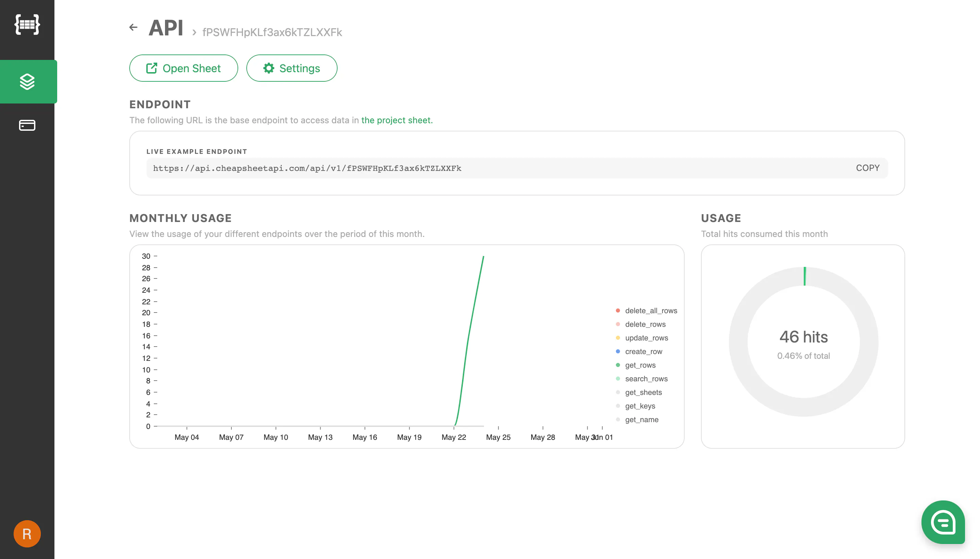Go back with the left arrow
The width and height of the screenshot is (980, 559).
tap(133, 27)
